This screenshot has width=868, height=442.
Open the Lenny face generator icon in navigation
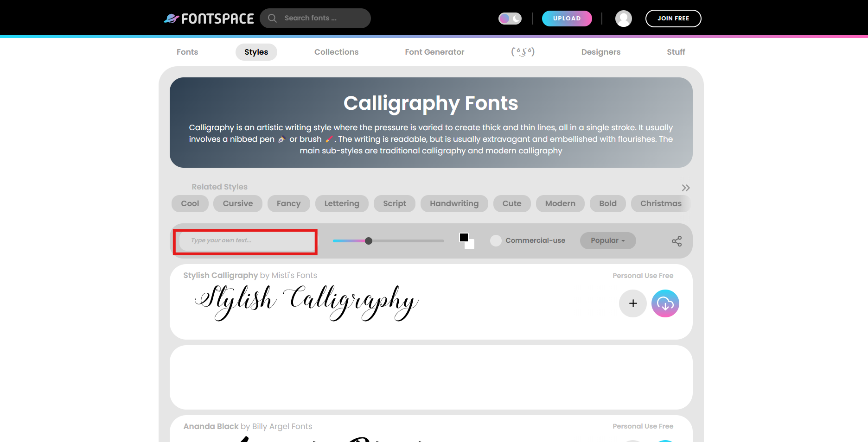pos(523,52)
